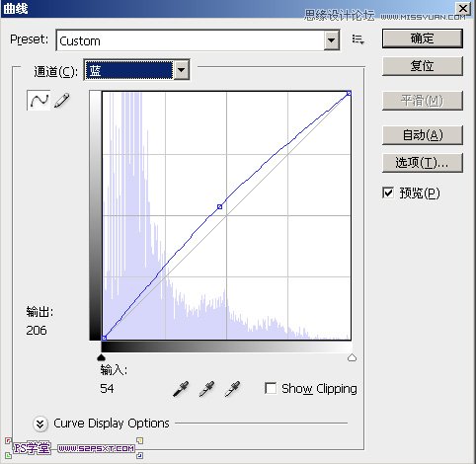Open the preset options menu icon
This screenshot has width=476, height=464.
357,39
